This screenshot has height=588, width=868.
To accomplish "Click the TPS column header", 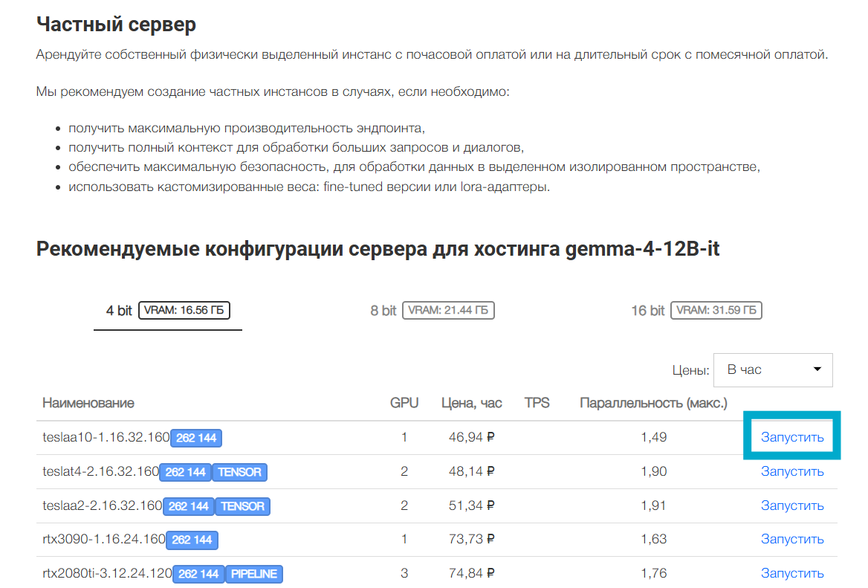I will click(x=537, y=403).
